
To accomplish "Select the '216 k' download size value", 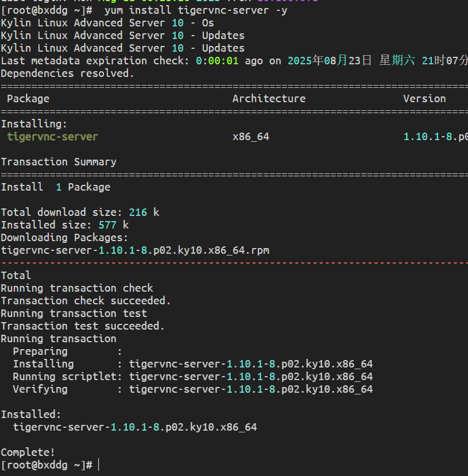I will [144, 212].
